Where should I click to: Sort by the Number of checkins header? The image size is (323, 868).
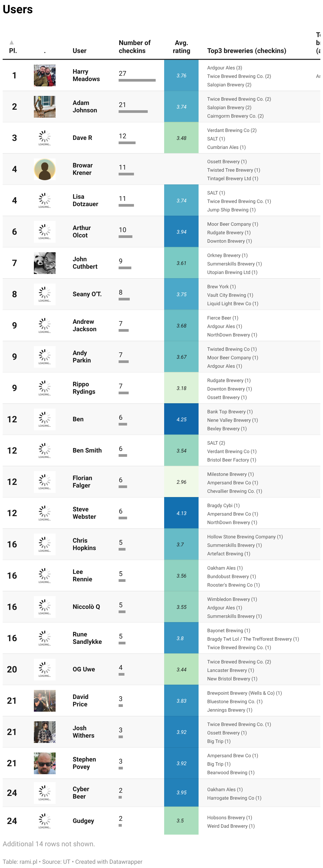134,47
